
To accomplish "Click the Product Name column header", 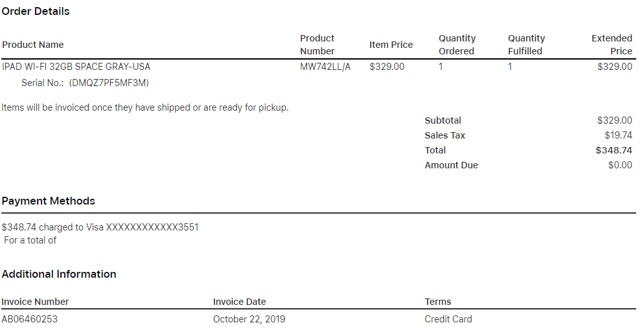I will coord(33,45).
